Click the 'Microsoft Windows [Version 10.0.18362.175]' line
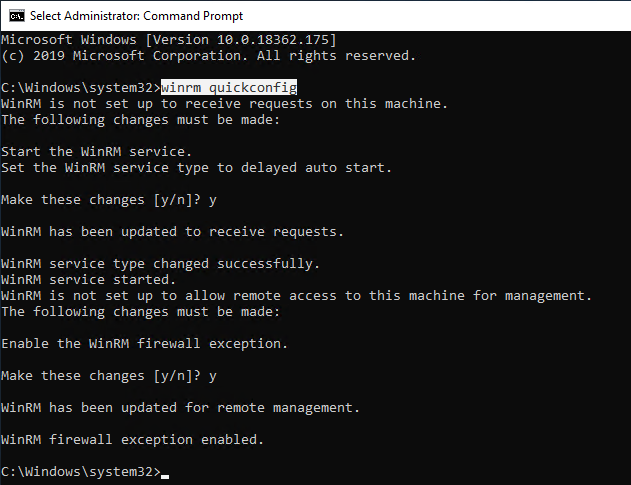 pos(169,39)
